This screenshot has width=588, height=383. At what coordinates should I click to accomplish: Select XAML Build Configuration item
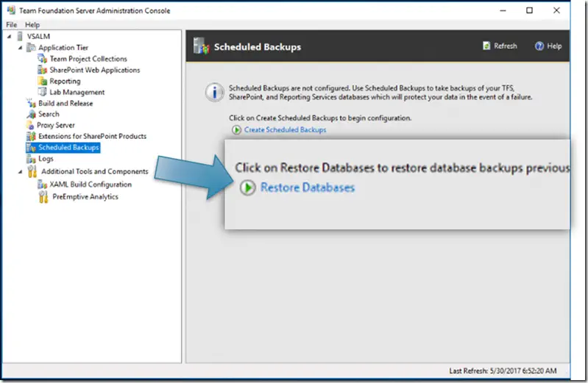[x=91, y=185]
